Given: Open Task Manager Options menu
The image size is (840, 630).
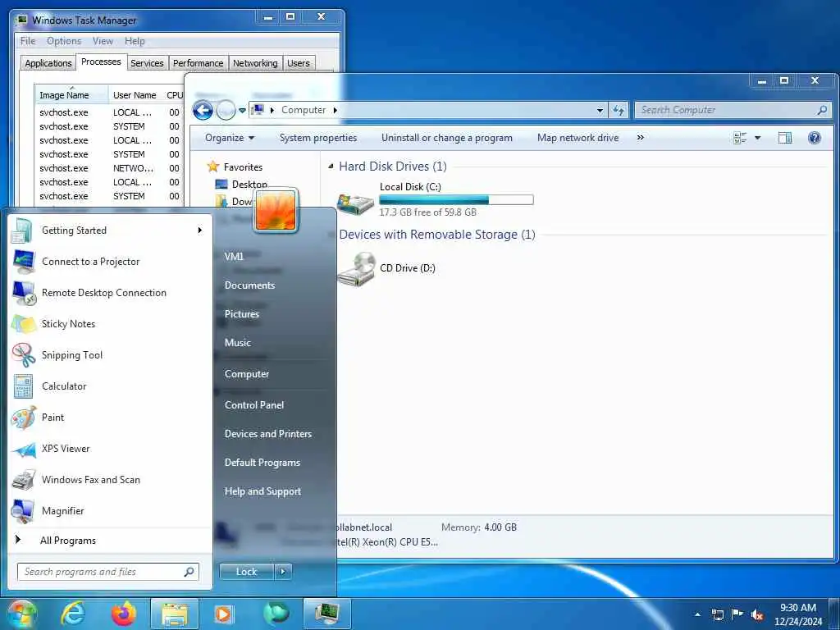Looking at the screenshot, I should (64, 41).
